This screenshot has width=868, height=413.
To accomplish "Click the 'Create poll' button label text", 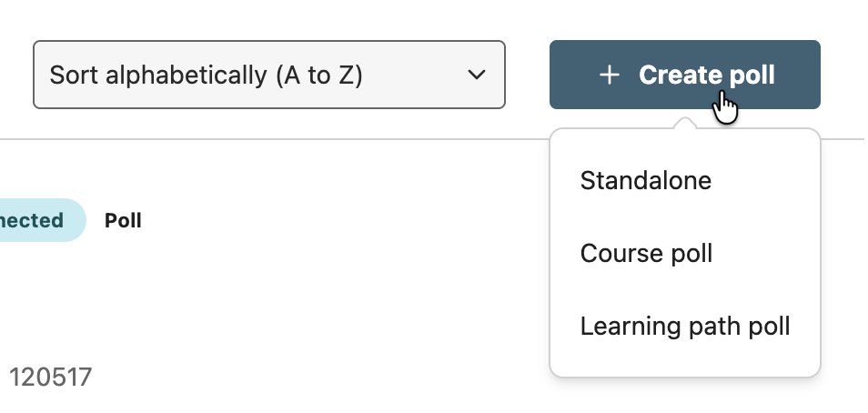I will [x=706, y=75].
